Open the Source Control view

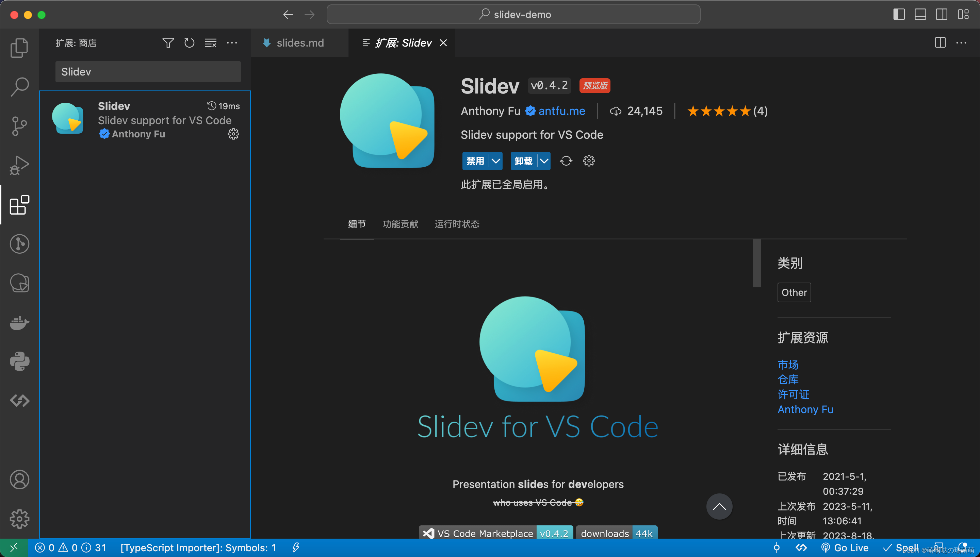(19, 126)
